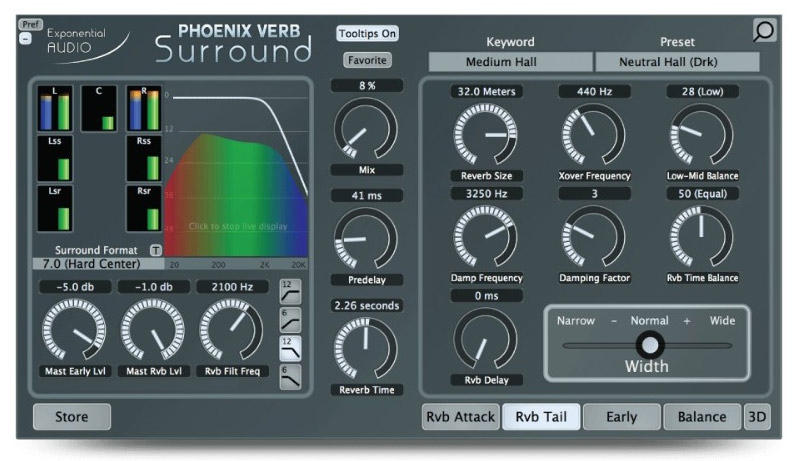The image size is (800, 461).
Task: Click the T icon beside Surround Format
Action: pyautogui.click(x=156, y=250)
